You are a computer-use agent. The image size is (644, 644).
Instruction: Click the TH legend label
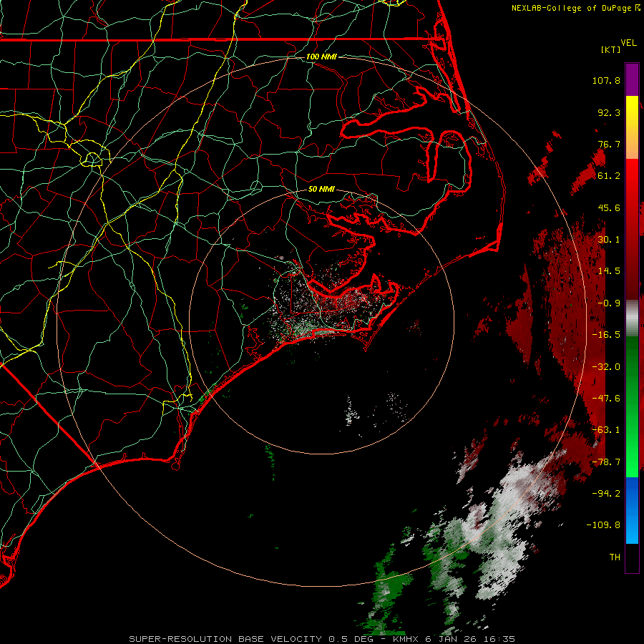click(x=615, y=557)
